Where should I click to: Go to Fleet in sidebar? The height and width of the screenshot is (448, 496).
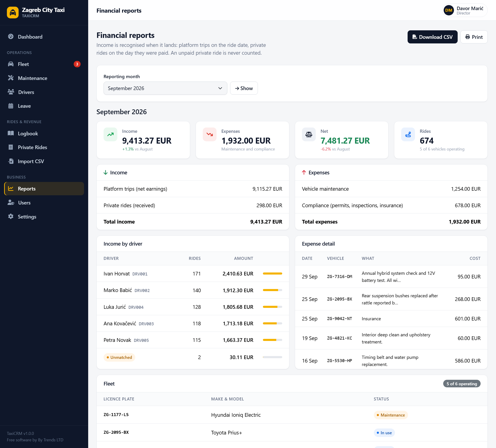[44, 64]
